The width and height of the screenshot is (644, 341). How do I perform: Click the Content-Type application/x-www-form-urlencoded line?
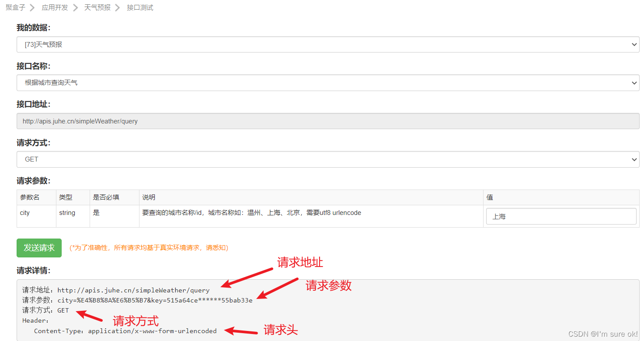pos(125,331)
